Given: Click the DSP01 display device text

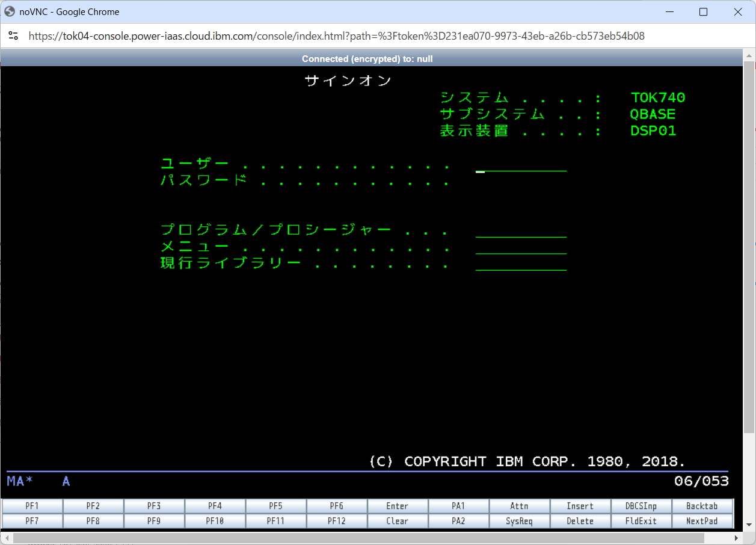Looking at the screenshot, I should coord(653,131).
